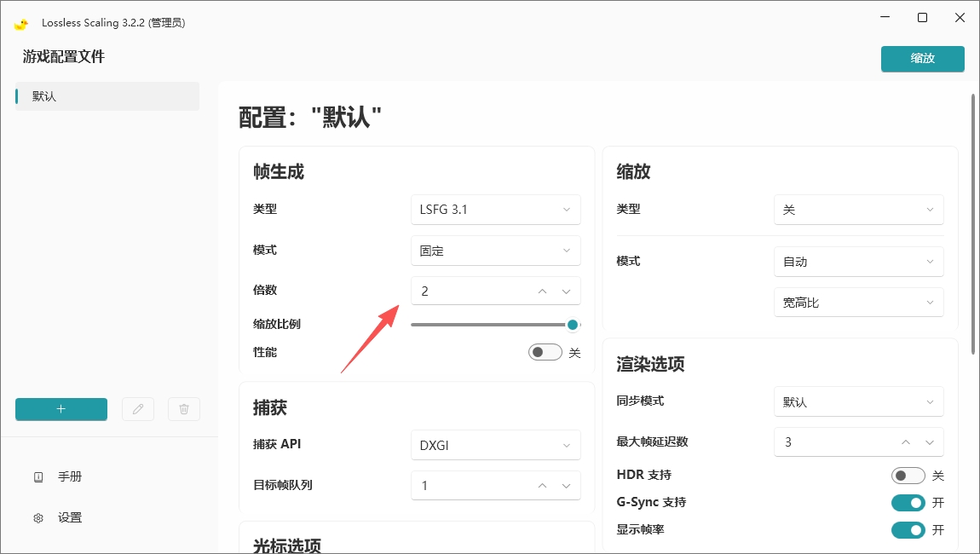Disable the G-Sync 支持 switch
Viewport: 980px width, 554px height.
pyautogui.click(x=908, y=503)
